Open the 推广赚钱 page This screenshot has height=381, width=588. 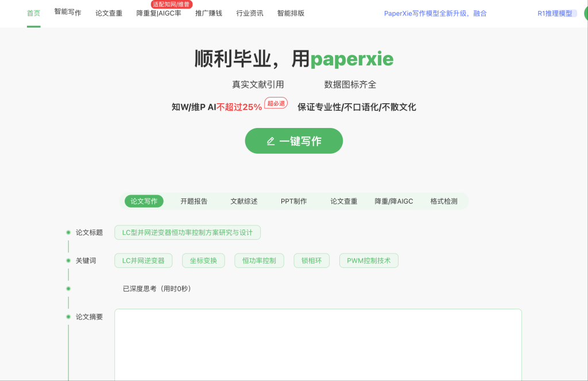point(208,13)
